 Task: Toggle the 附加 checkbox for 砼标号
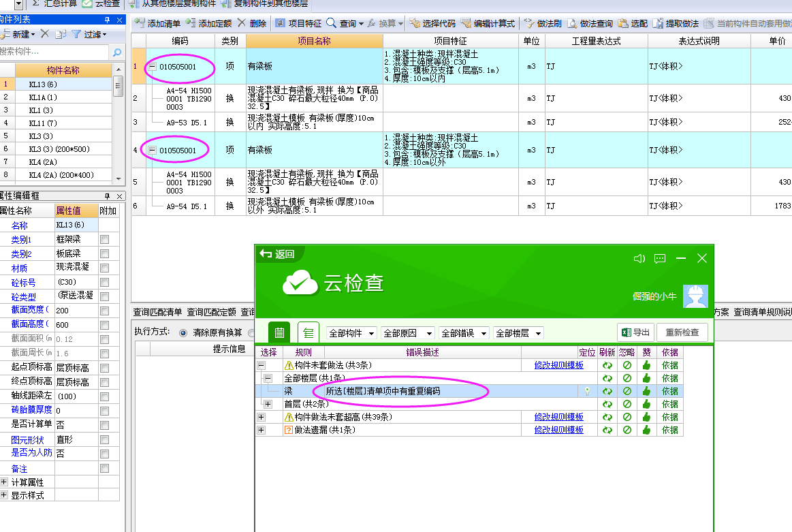tap(105, 283)
